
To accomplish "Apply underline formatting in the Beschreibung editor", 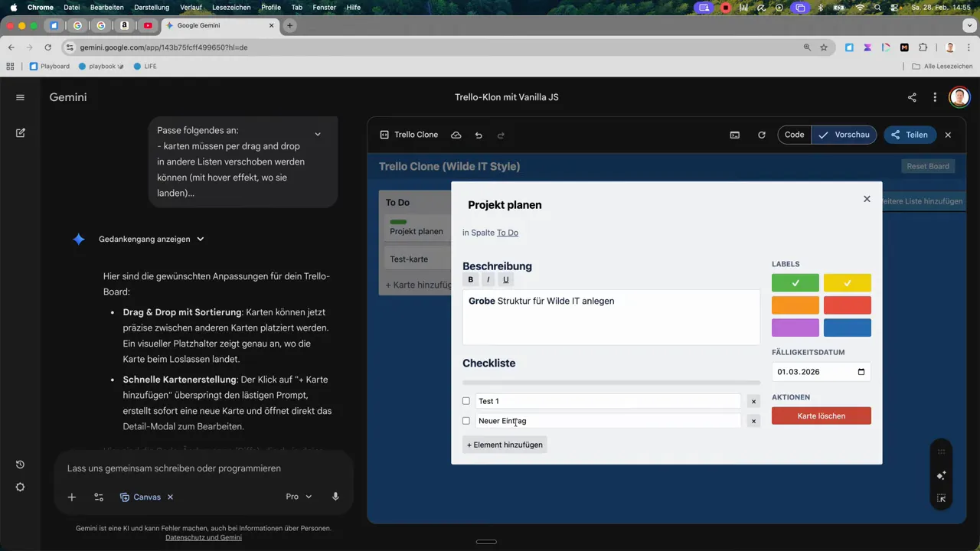I will 505,279.
